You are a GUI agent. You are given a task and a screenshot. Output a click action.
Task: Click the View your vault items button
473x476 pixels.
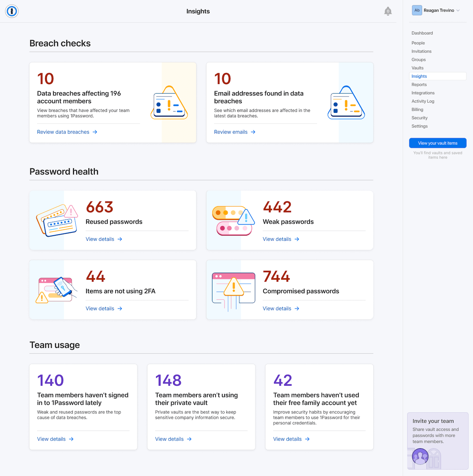[x=438, y=143]
